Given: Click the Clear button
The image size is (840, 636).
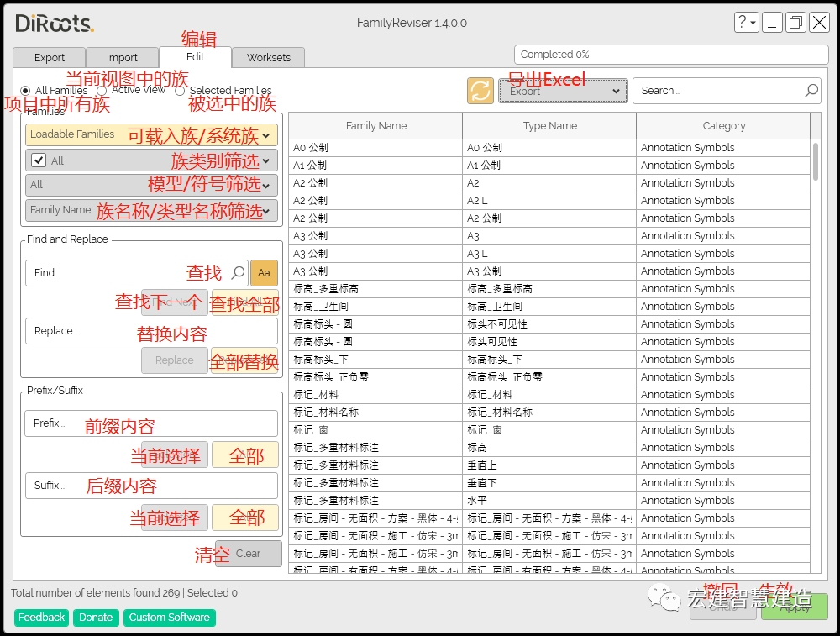Looking at the screenshot, I should 248,553.
